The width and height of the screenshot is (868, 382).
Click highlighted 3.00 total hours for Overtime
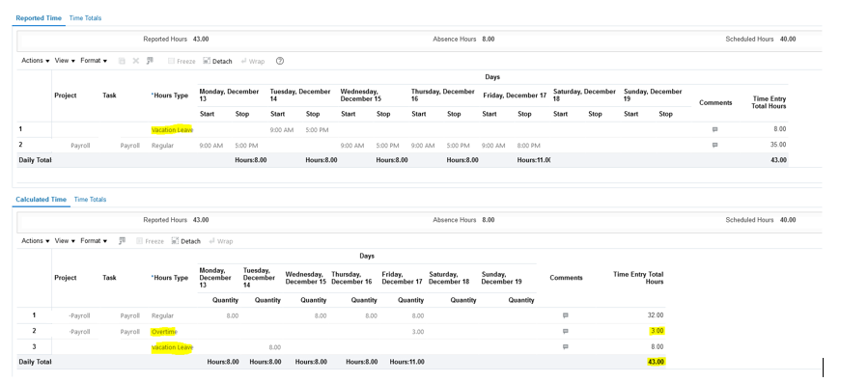click(657, 331)
